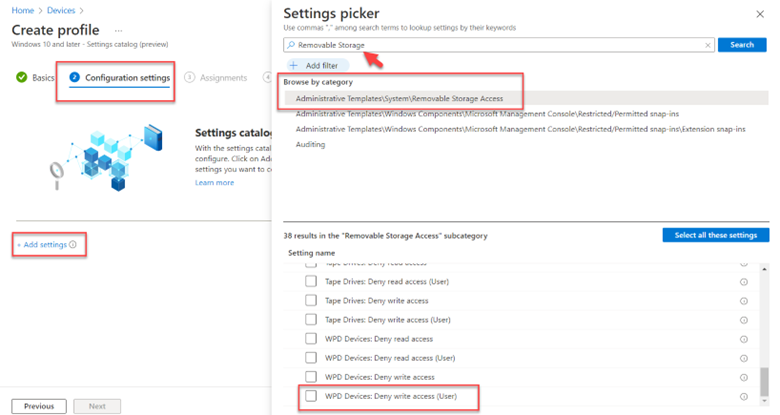The height and width of the screenshot is (415, 780).
Task: Click the settings list scrollbar thumb
Action: [x=764, y=381]
